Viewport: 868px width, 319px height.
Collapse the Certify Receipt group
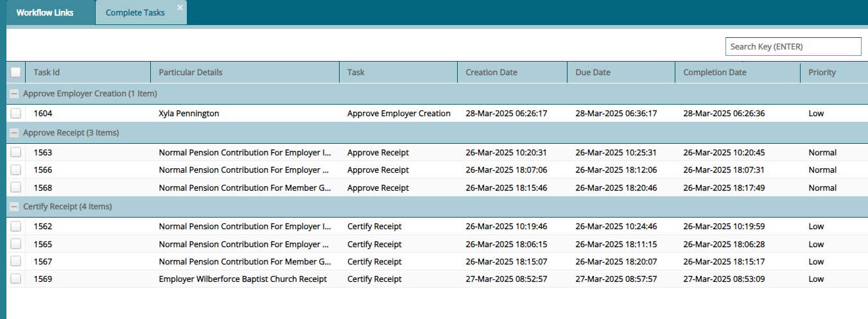(14, 207)
